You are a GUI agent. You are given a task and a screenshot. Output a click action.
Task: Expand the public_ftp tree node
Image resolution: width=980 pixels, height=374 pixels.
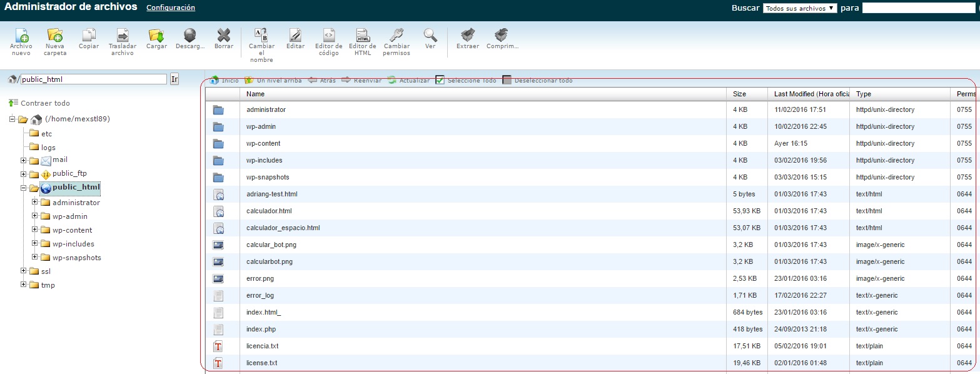24,174
